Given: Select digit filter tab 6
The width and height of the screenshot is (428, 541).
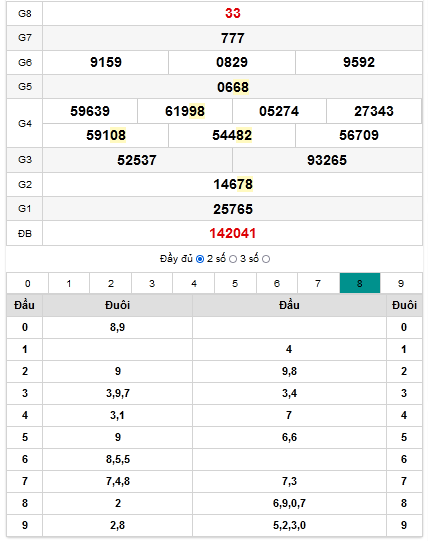Looking at the screenshot, I should pyautogui.click(x=277, y=283).
